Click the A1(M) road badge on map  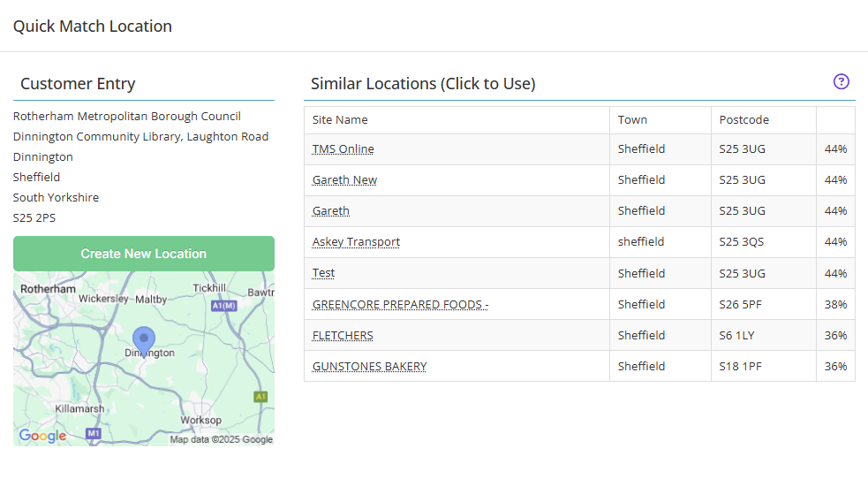pos(224,306)
